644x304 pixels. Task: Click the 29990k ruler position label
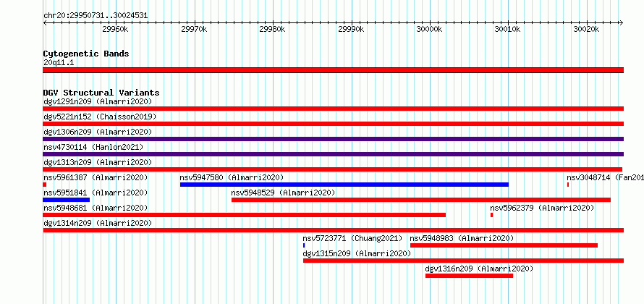tap(351, 29)
